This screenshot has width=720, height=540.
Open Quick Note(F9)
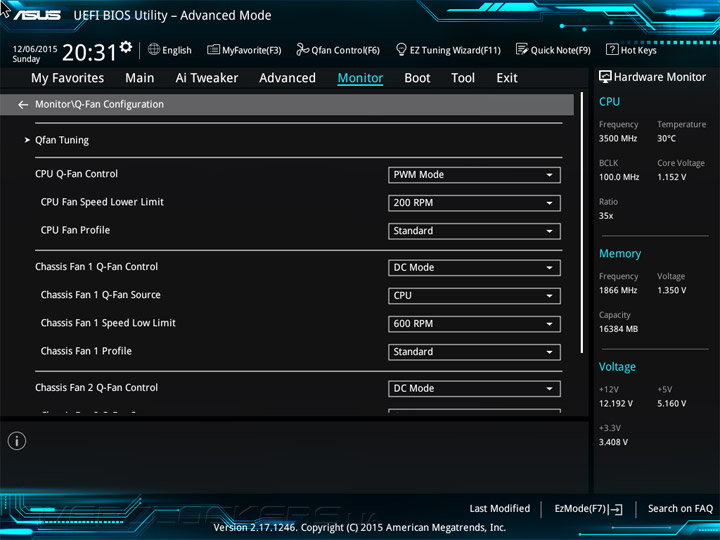click(553, 50)
